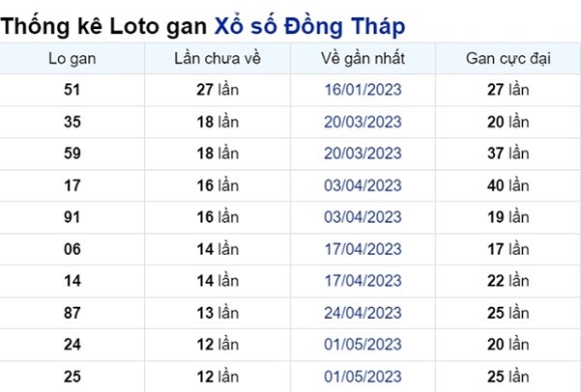
Task: Click the Gan cực đại column header
Action: (x=508, y=59)
